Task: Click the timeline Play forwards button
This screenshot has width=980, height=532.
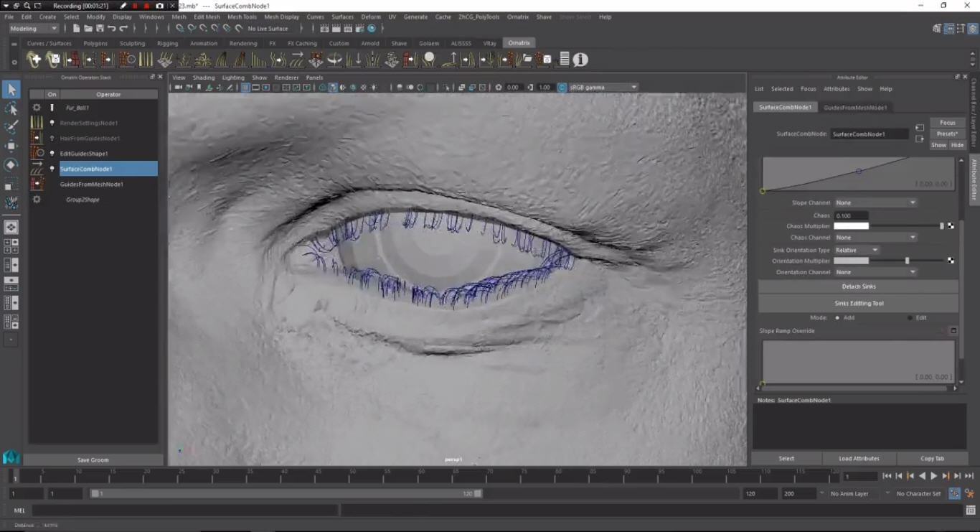Action: tap(933, 476)
